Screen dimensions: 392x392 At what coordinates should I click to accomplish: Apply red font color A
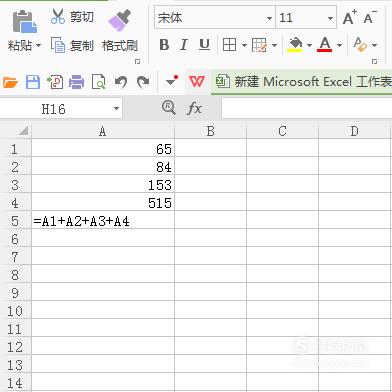click(325, 45)
